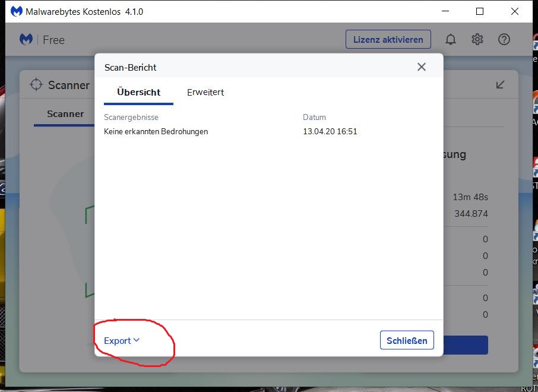Click the Scanner crosshair icon

pos(36,84)
